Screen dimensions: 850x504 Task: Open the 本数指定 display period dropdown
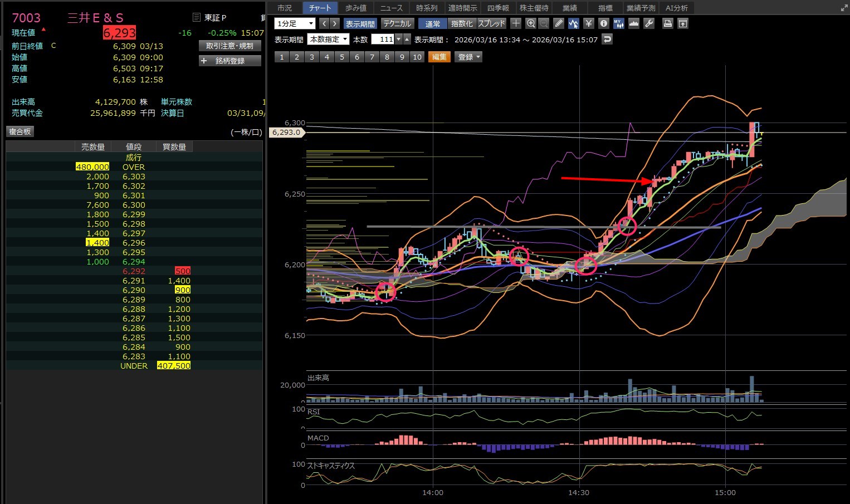[329, 39]
